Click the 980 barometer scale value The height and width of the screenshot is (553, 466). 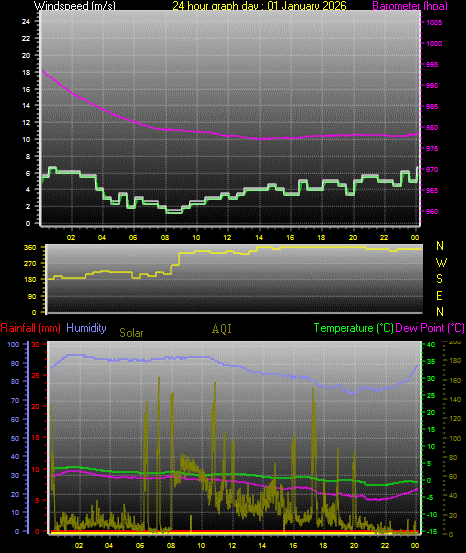[x=432, y=127]
